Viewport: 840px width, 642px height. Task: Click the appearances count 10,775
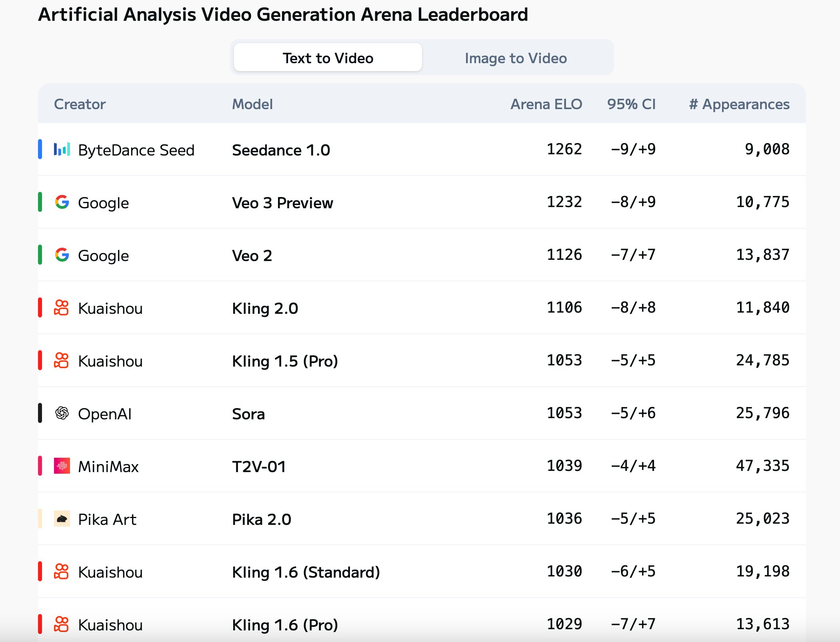763,202
